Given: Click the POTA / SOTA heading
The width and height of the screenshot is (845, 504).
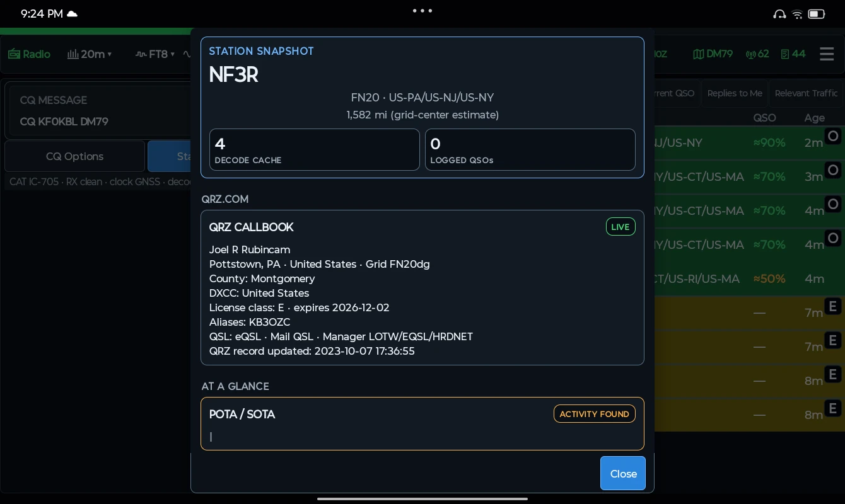Looking at the screenshot, I should (242, 414).
